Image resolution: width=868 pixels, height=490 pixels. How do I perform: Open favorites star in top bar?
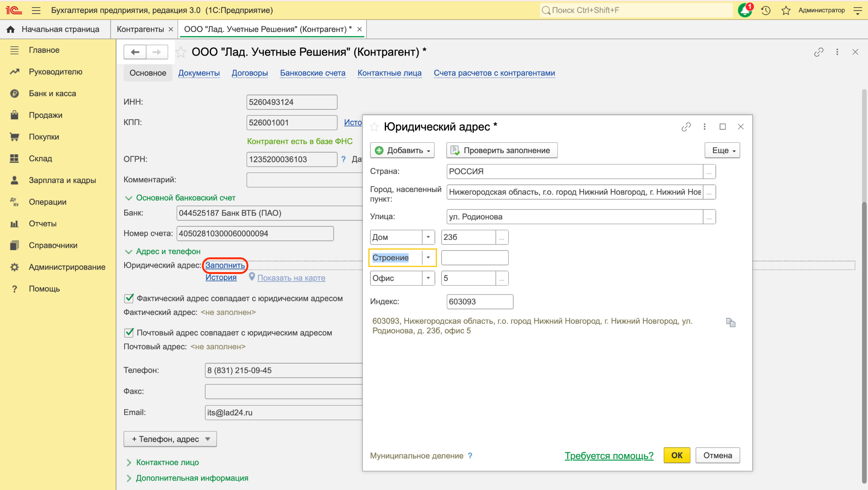click(x=786, y=11)
